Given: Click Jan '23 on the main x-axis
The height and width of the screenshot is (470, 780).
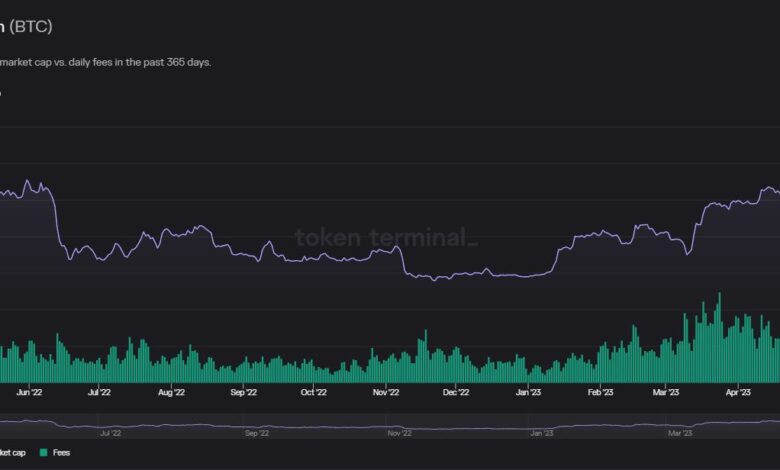Looking at the screenshot, I should click(528, 393).
